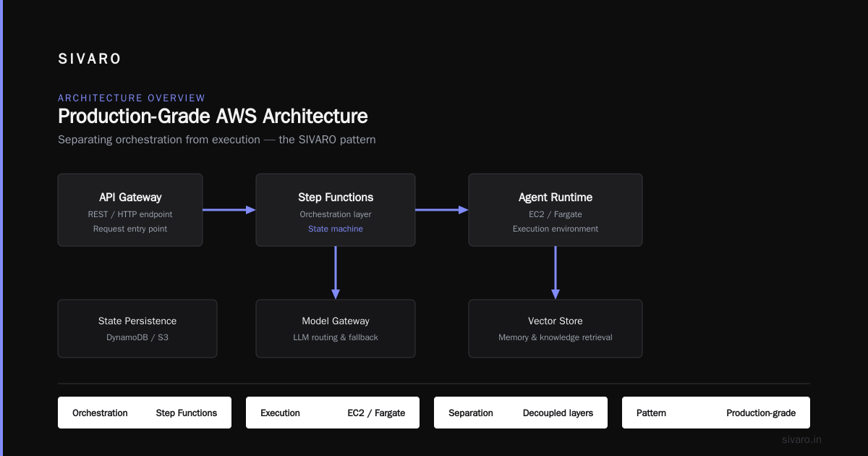
Task: Click the 'LLM routing & fallback' text
Action: pyautogui.click(x=336, y=337)
